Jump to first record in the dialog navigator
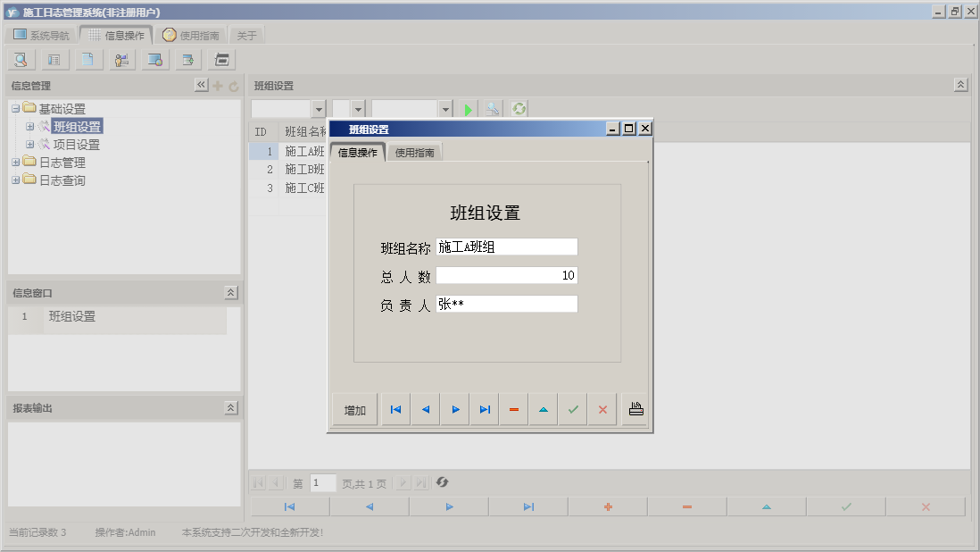This screenshot has height=552, width=980. click(x=395, y=409)
